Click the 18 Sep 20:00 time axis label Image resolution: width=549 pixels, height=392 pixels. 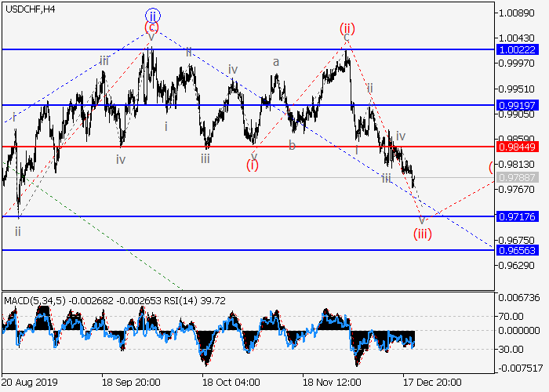(x=131, y=383)
